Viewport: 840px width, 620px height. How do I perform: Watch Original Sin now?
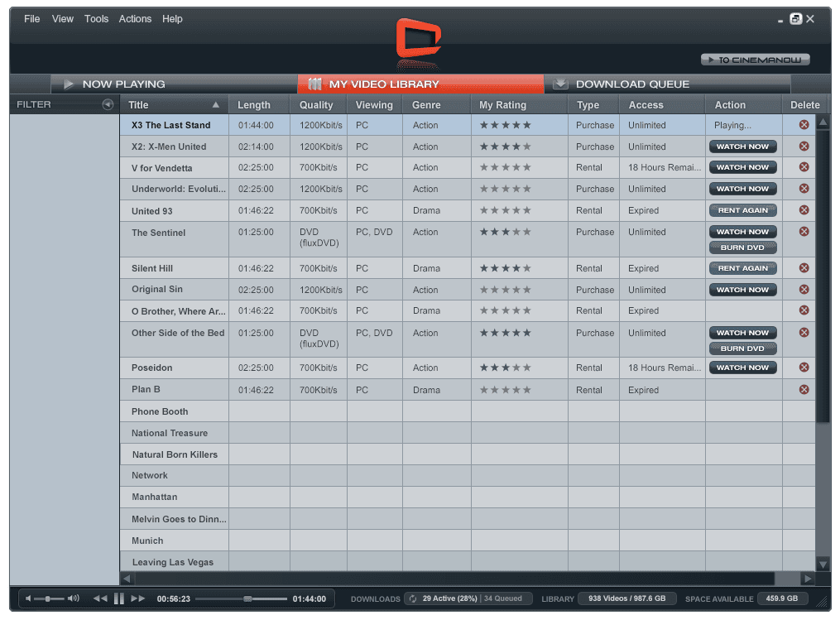[x=742, y=290]
